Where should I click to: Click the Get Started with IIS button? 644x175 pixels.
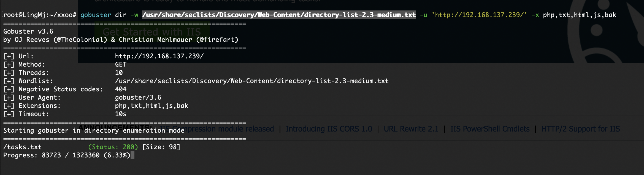click(x=152, y=32)
